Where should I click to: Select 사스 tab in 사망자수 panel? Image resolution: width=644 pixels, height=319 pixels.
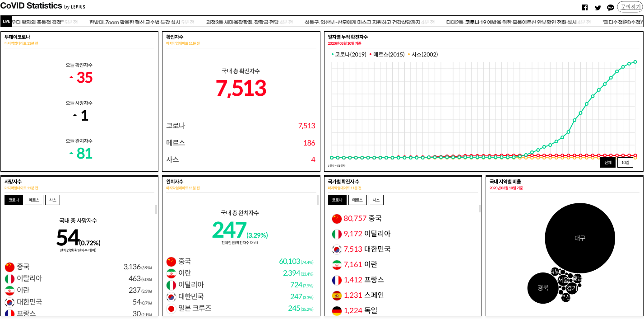click(x=52, y=200)
